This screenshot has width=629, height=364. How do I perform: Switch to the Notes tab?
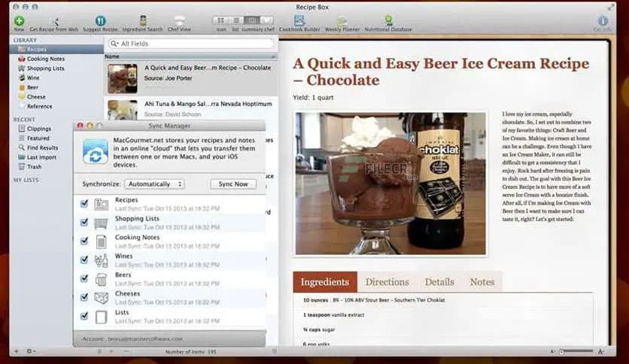[482, 282]
